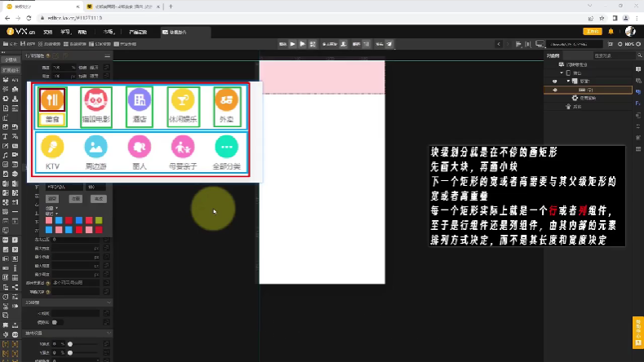The height and width of the screenshot is (362, 644).
Task: Select the T text tool in the left toolbar
Action: [6, 136]
